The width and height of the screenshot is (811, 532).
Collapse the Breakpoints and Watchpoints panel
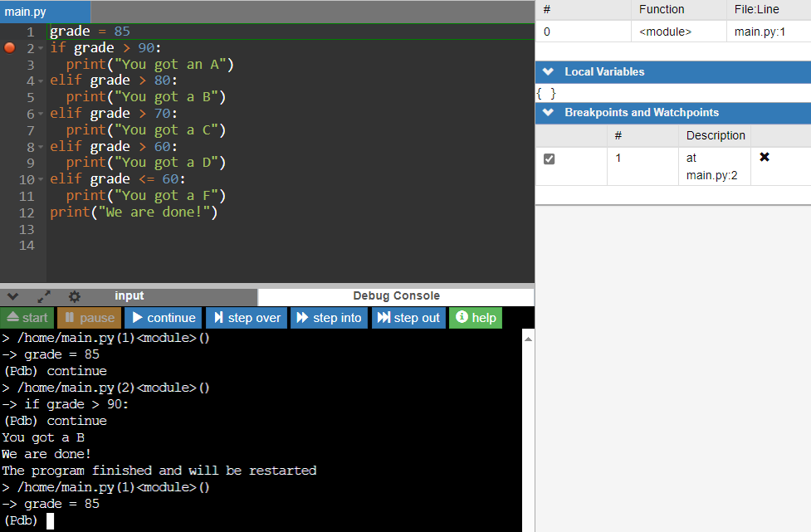coord(548,113)
